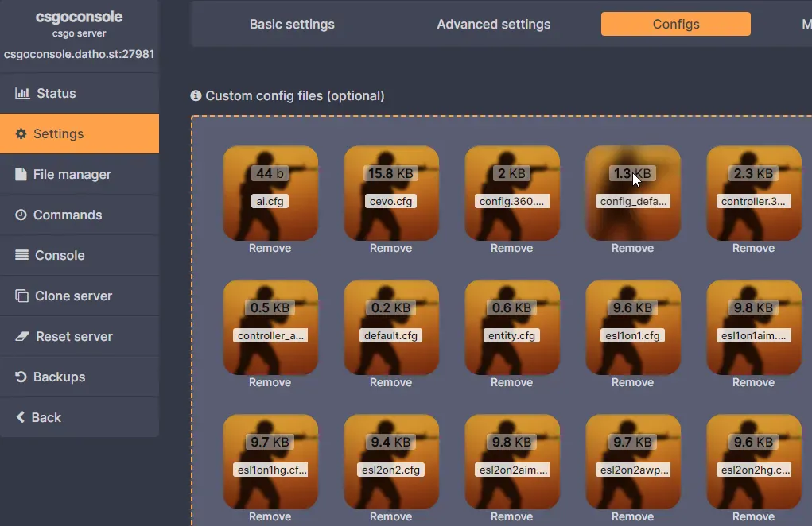Click the Clone server copy icon
The height and width of the screenshot is (526, 812).
click(x=21, y=296)
